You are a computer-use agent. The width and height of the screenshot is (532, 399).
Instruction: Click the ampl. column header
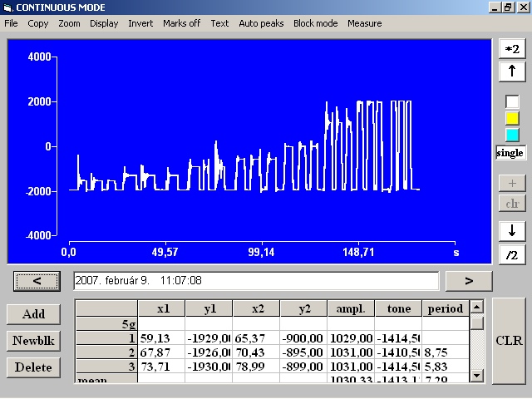click(351, 308)
